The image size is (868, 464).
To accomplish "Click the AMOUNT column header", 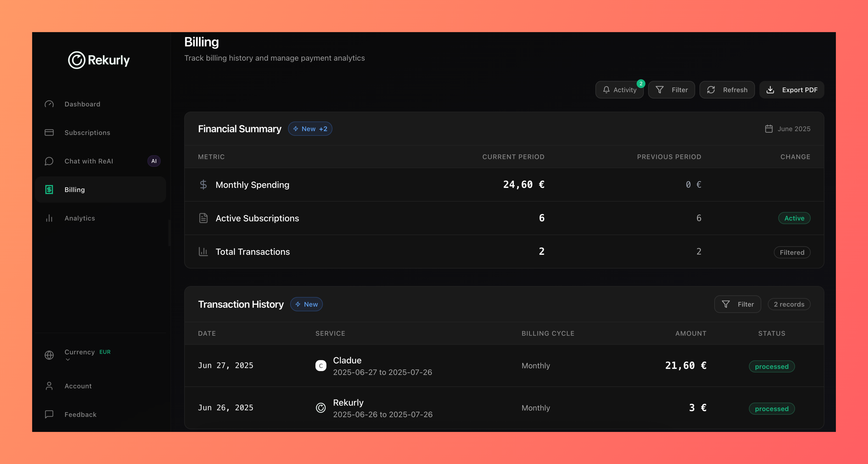I will tap(691, 333).
